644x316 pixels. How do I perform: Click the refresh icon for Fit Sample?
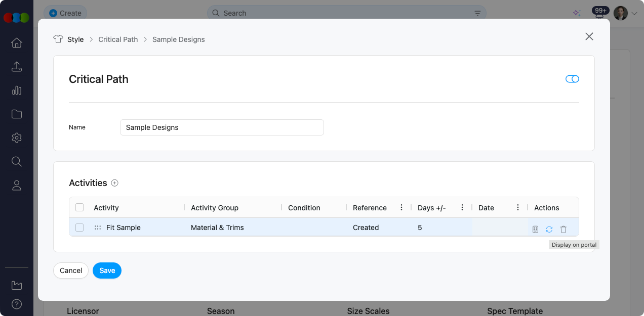point(549,230)
